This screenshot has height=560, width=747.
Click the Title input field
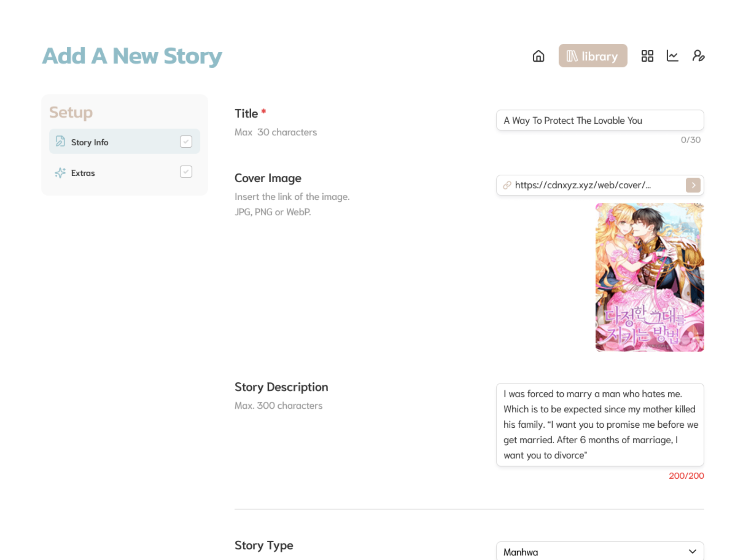(600, 120)
